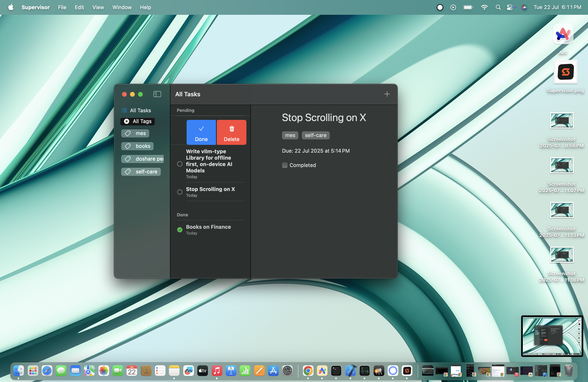Open Calendar in the Dock
Viewport: 588px width, 382px height.
pos(132,370)
